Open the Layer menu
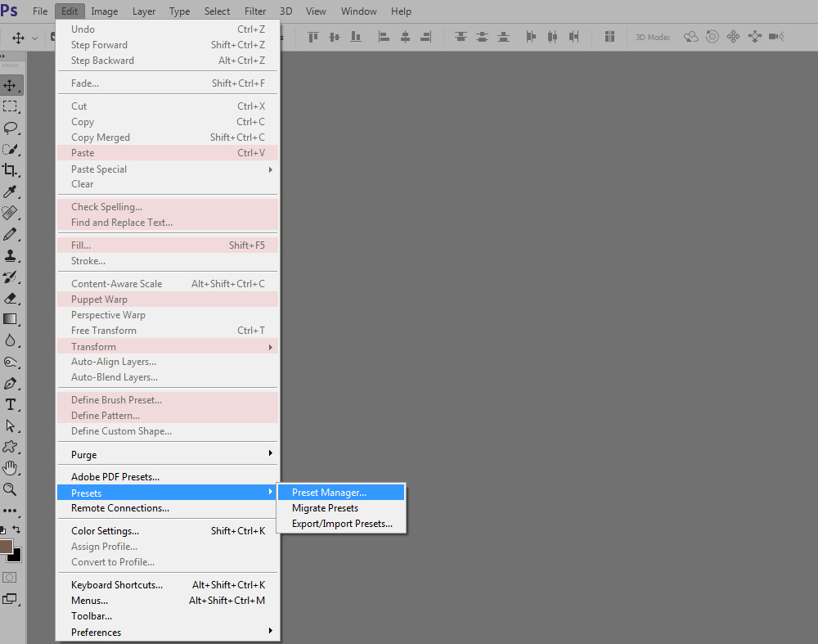 pos(144,11)
